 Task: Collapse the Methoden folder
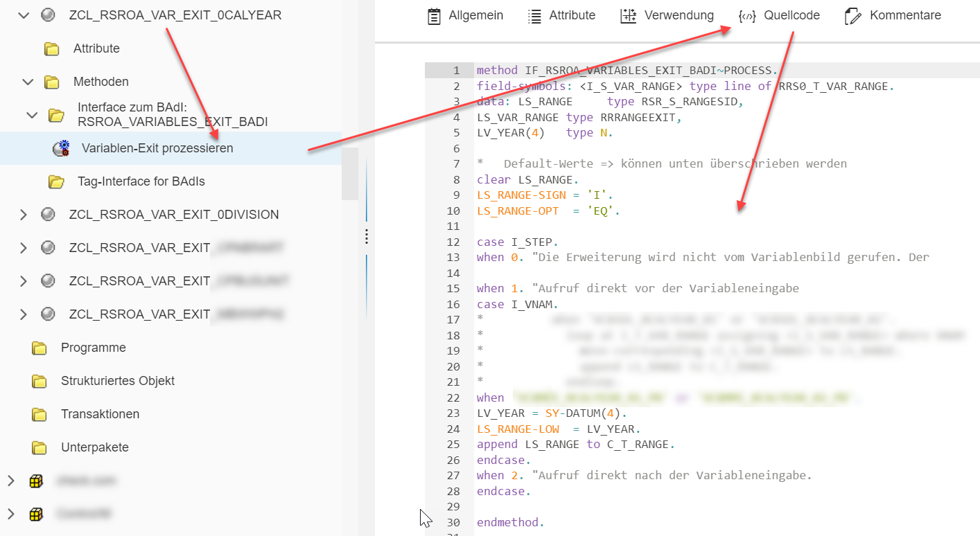pyautogui.click(x=28, y=82)
